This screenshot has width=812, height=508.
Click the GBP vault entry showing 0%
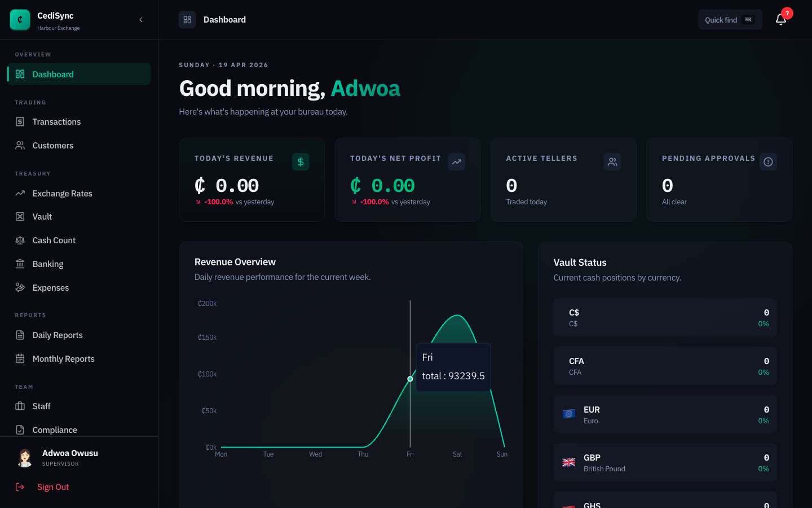coord(665,463)
